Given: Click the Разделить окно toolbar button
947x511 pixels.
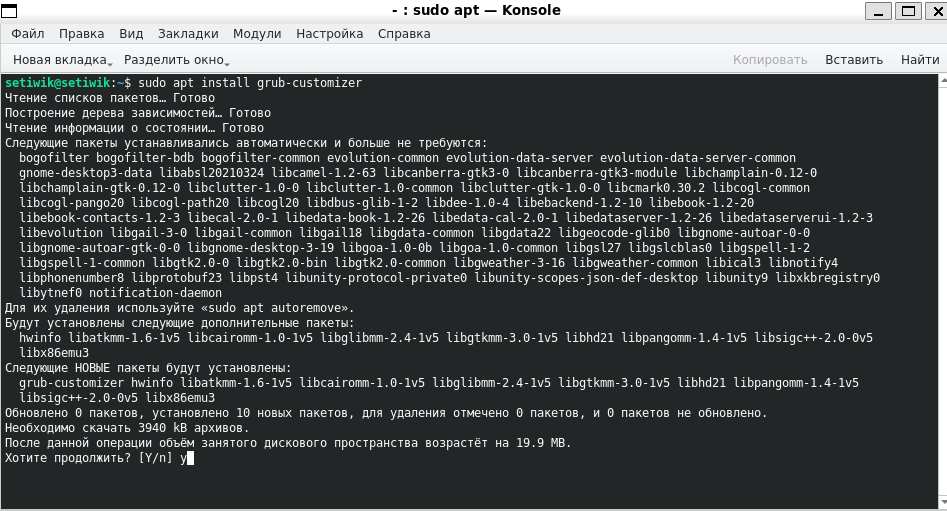Looking at the screenshot, I should (x=174, y=60).
